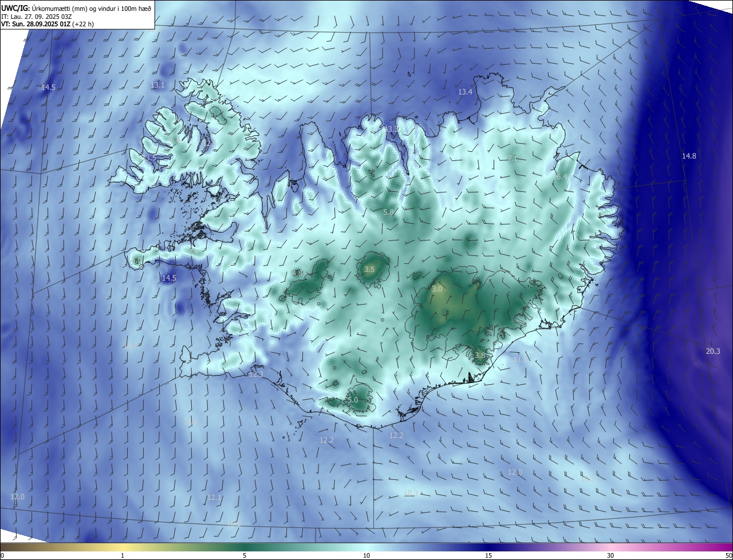Click the 13.3 value at Eyjafjörður on the north coast
The width and height of the screenshot is (733, 560).
(392, 129)
